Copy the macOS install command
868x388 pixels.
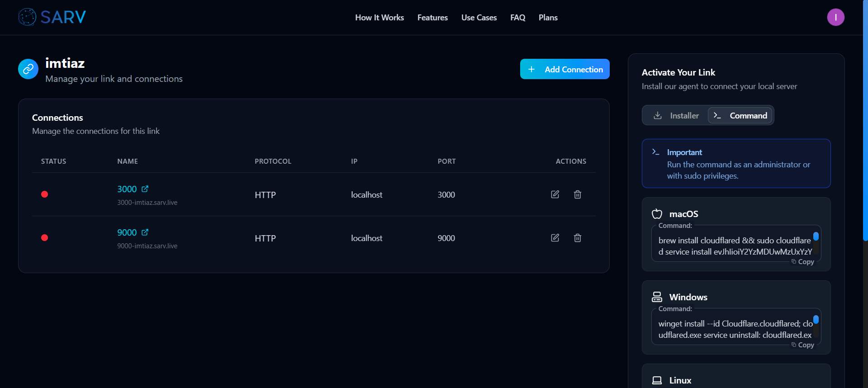point(803,262)
